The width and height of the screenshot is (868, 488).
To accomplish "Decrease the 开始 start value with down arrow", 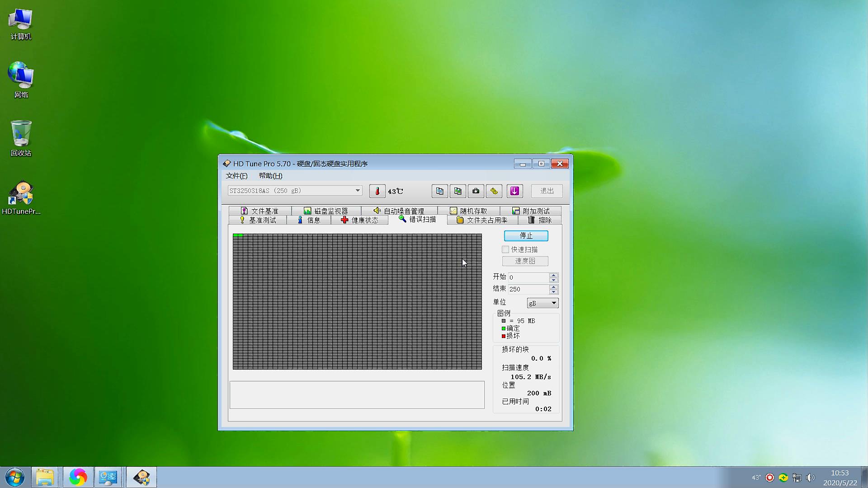I will (x=553, y=280).
